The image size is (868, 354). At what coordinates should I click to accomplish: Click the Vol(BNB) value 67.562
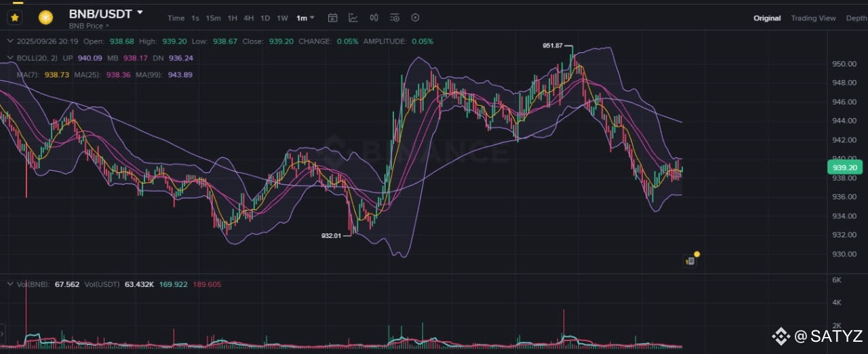coord(67,284)
